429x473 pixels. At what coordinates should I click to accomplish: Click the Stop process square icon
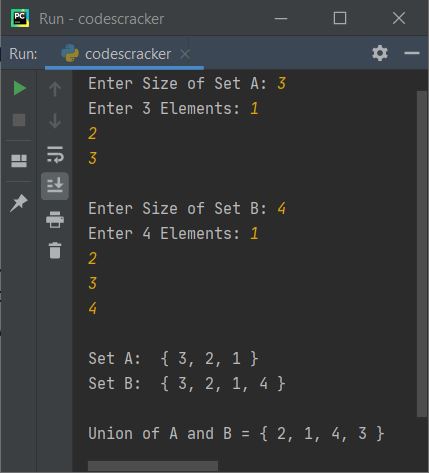click(x=19, y=120)
